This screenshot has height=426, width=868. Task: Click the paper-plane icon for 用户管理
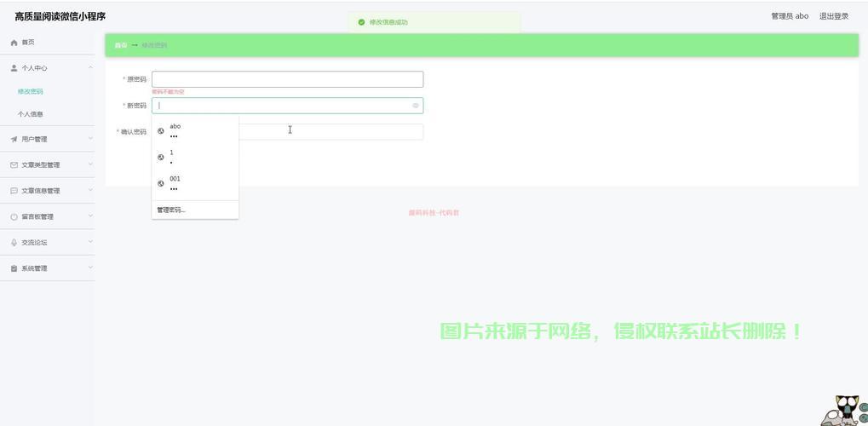point(14,139)
